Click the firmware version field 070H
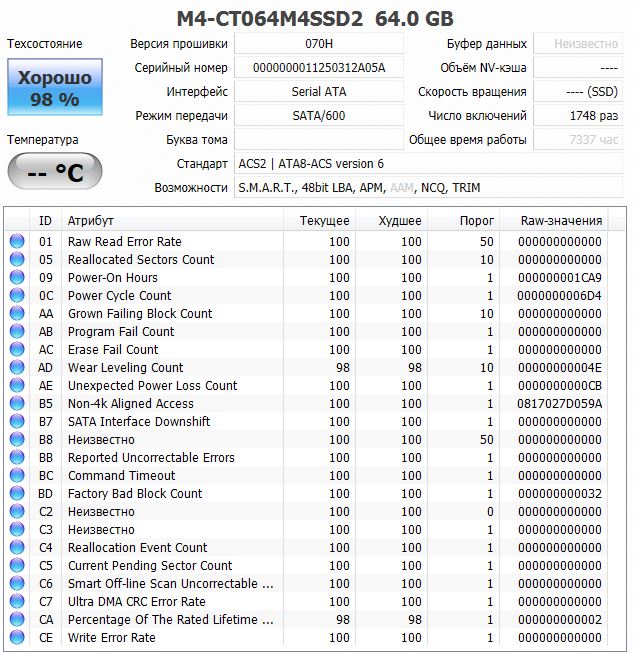 (x=319, y=44)
